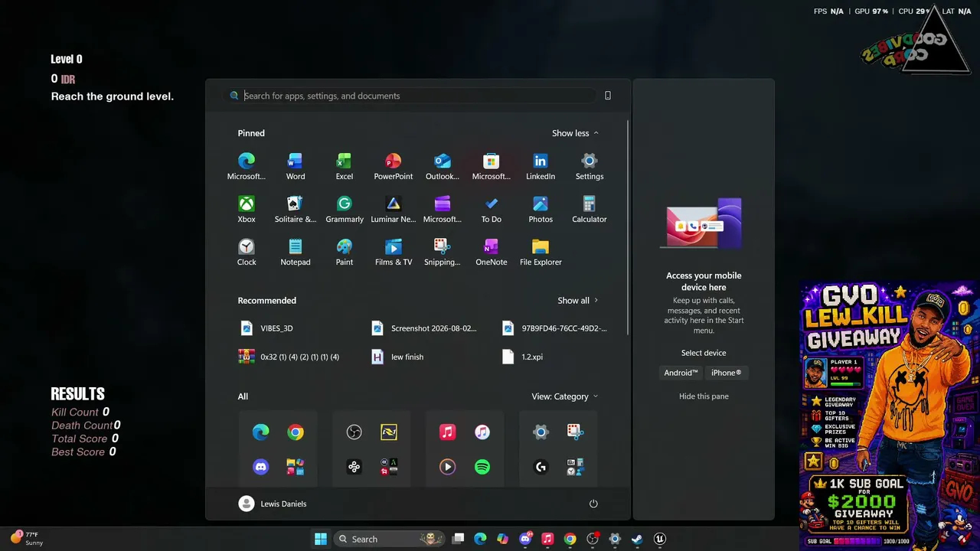Launch Grammarly from pinned apps
The width and height of the screenshot is (980, 551).
(344, 210)
